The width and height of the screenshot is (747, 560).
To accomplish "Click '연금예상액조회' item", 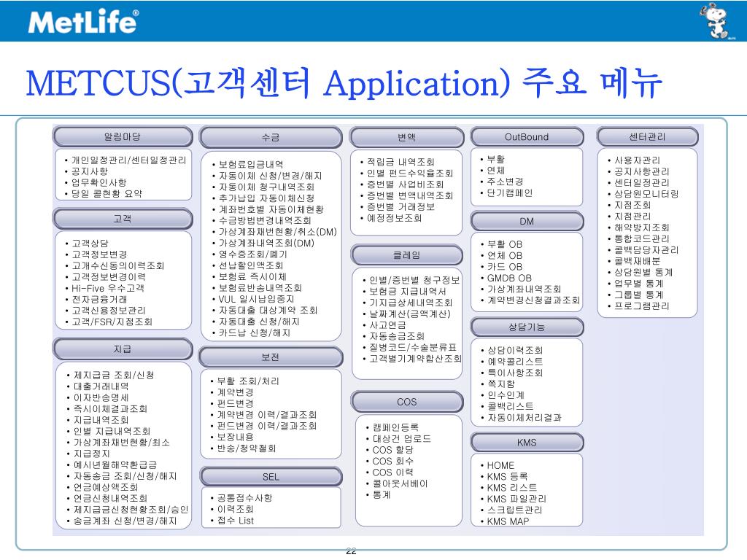I will (x=106, y=487).
